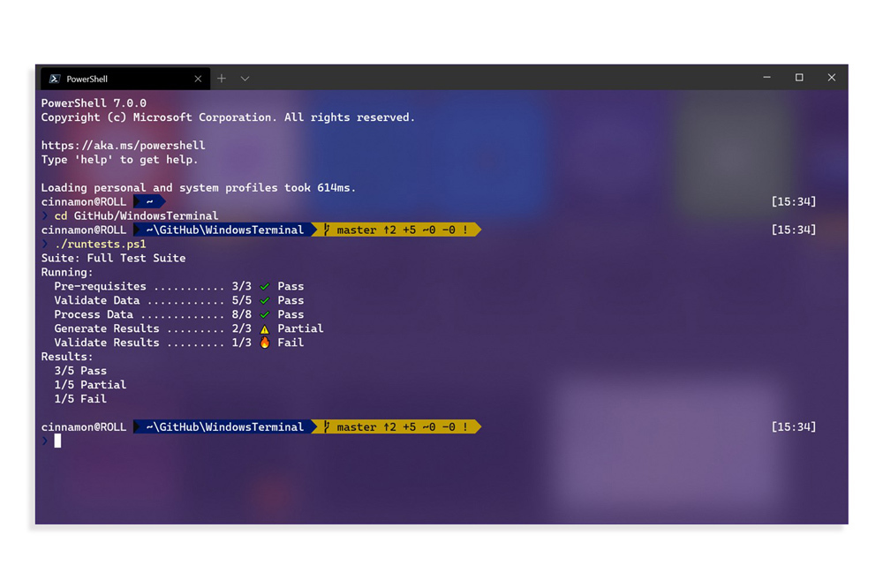Expand the new tab profile dropdown

245,79
